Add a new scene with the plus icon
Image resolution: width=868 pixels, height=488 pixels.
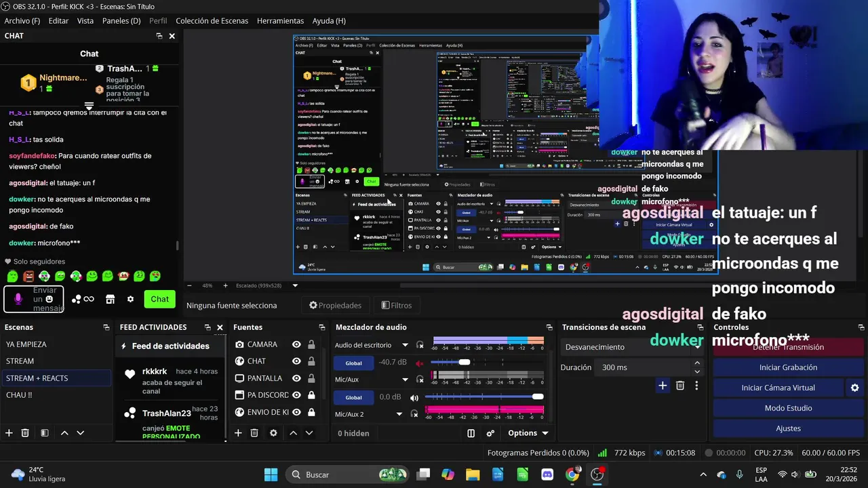click(x=9, y=433)
